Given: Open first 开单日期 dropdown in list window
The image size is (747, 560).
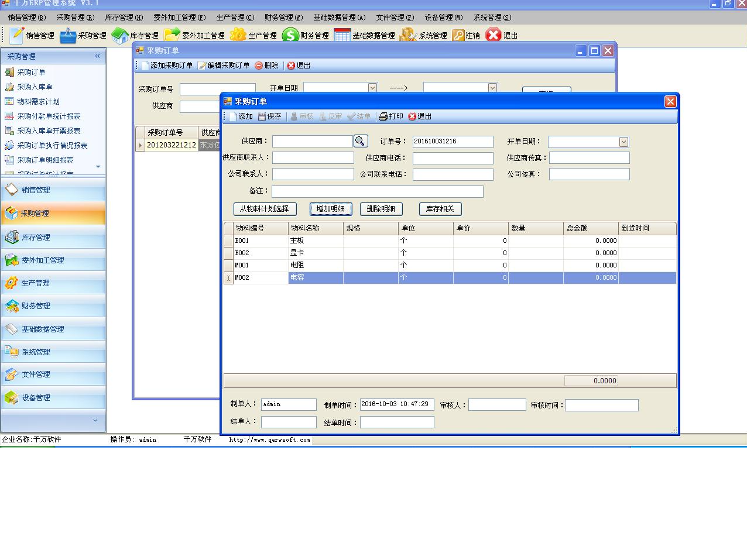Looking at the screenshot, I should coord(372,88).
